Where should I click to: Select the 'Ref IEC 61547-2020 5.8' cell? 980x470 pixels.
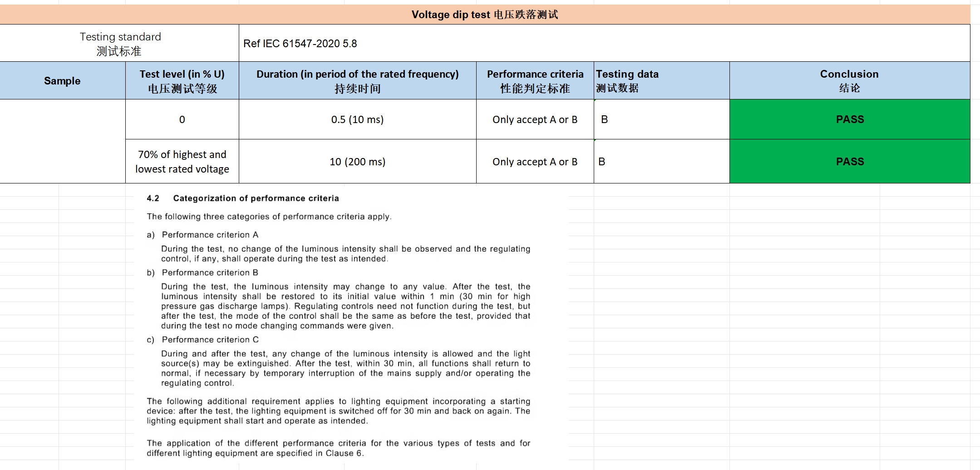pyautogui.click(x=605, y=43)
